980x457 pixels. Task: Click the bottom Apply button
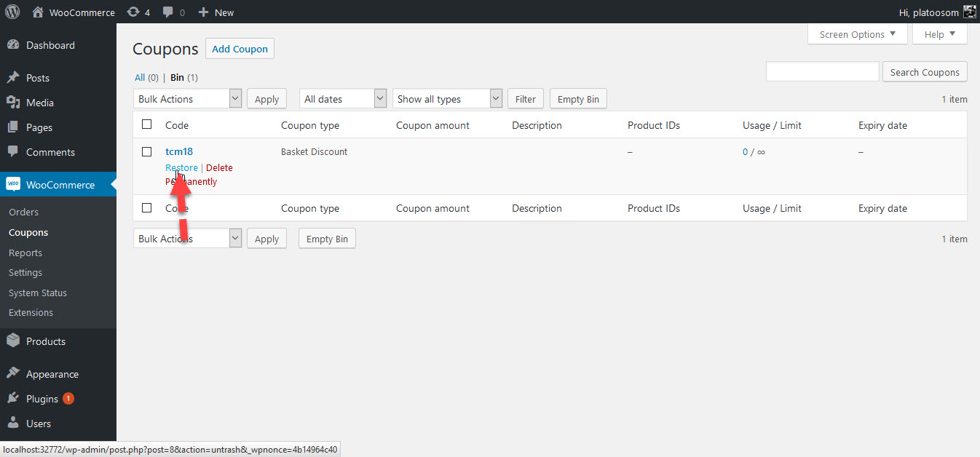266,239
